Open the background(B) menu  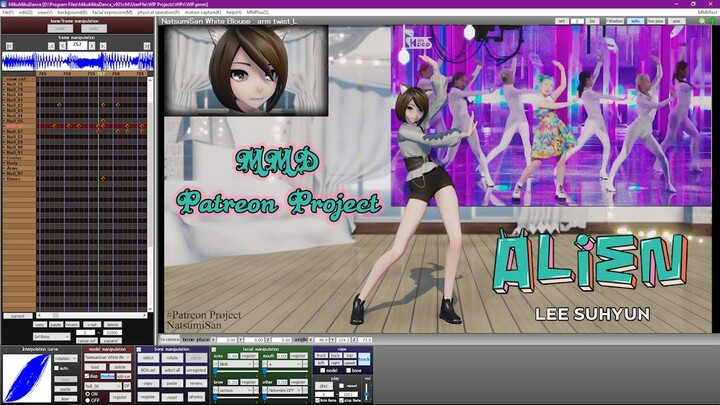(72, 12)
